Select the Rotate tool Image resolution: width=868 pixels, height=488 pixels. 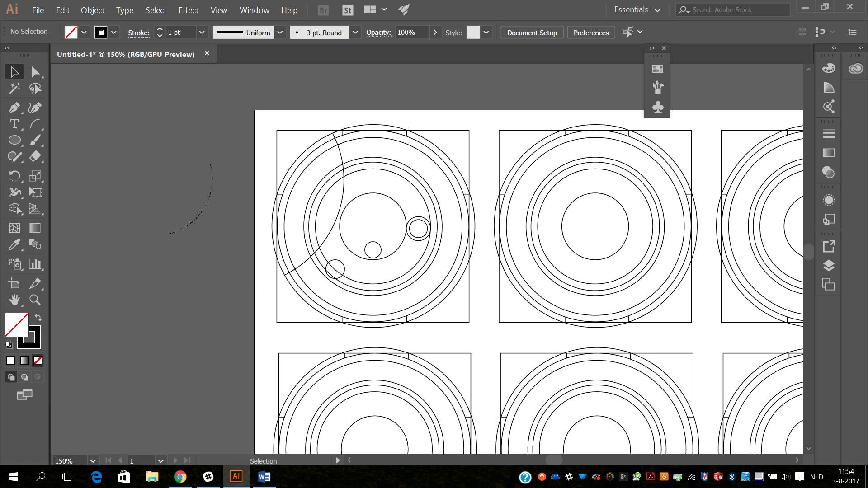pyautogui.click(x=14, y=176)
